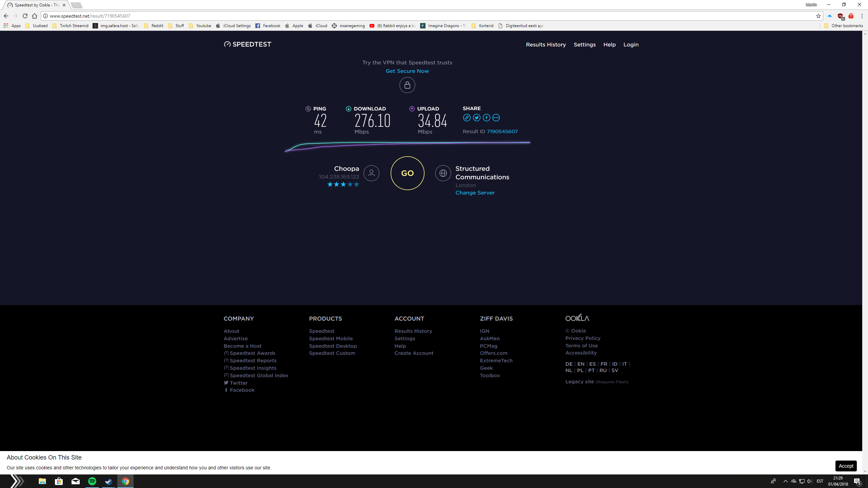
Task: Open the PCMag footer link
Action: coord(489,346)
